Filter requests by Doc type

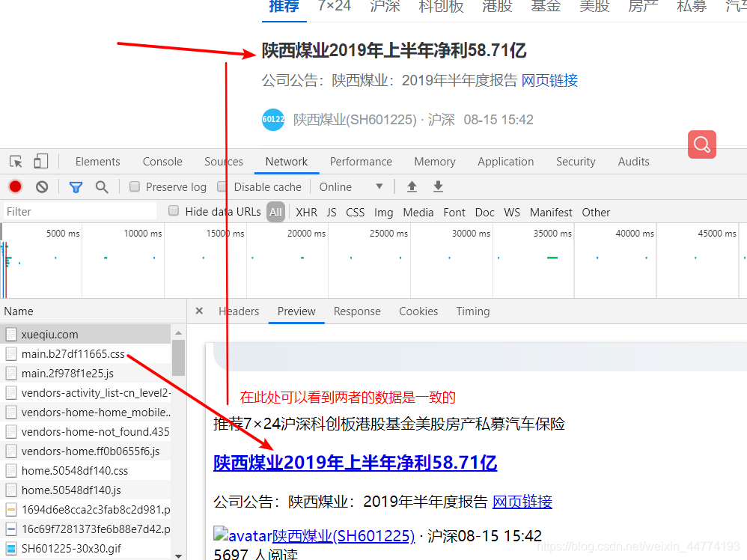[484, 212]
